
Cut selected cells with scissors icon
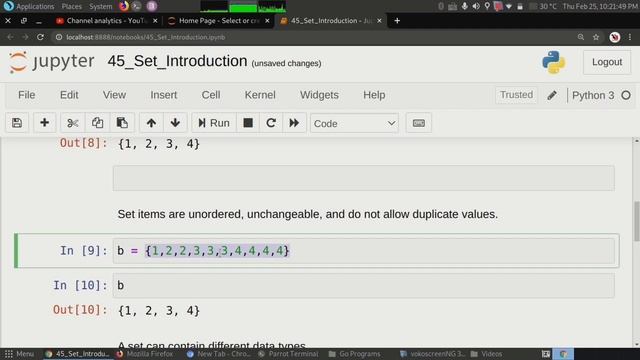(x=73, y=123)
